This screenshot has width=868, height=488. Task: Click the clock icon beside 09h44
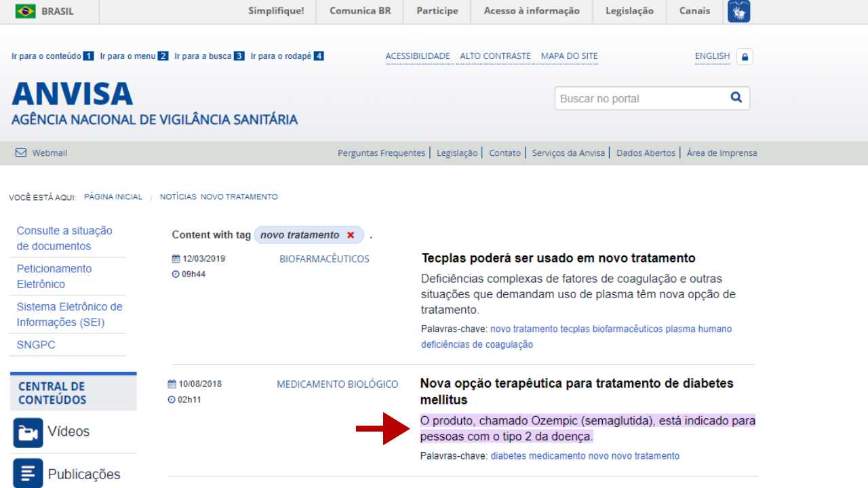176,274
